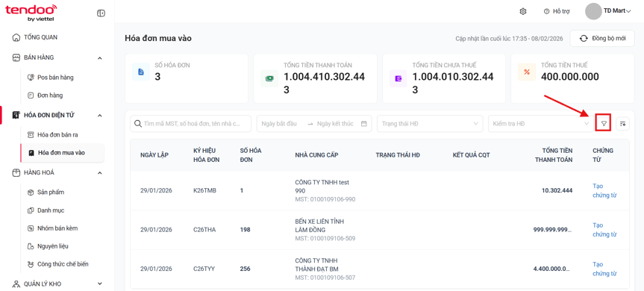Click the magnifier icon in the search box
644x291 pixels.
pyautogui.click(x=137, y=124)
